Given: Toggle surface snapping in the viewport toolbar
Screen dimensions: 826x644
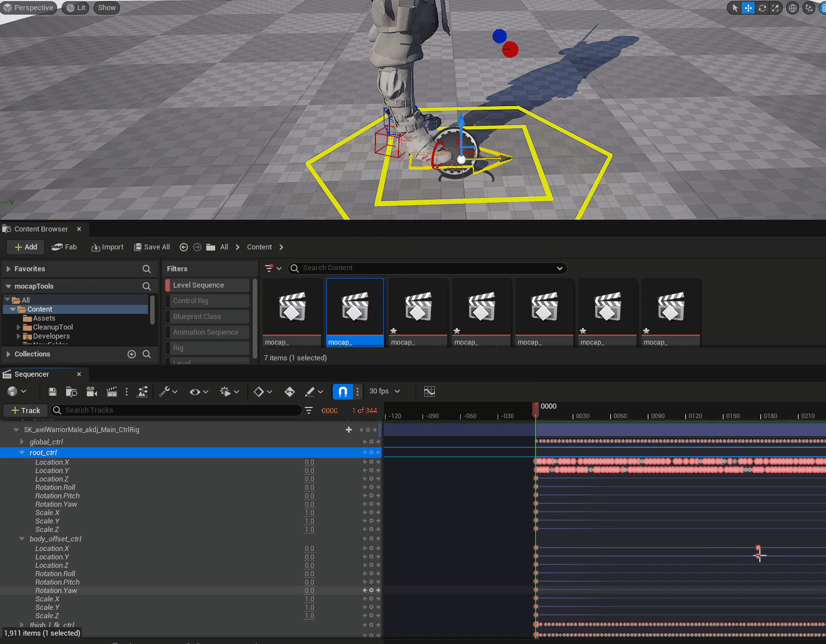Looking at the screenshot, I should tap(809, 8).
